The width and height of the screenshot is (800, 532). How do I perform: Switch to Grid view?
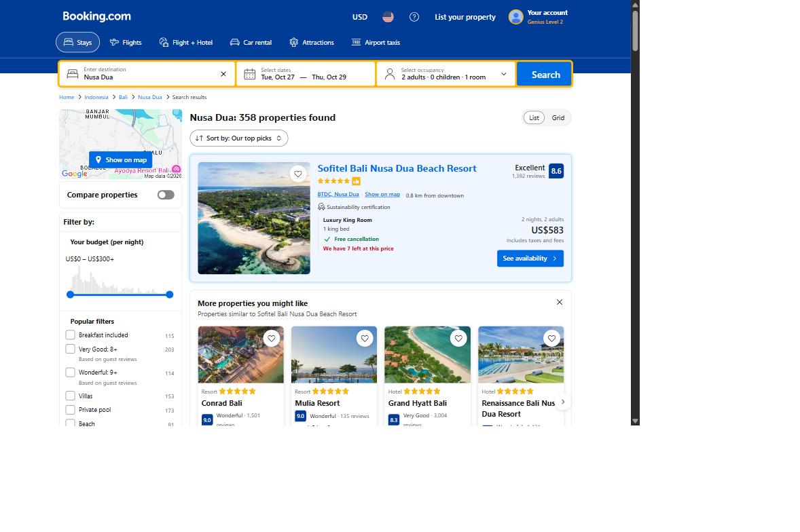(558, 117)
